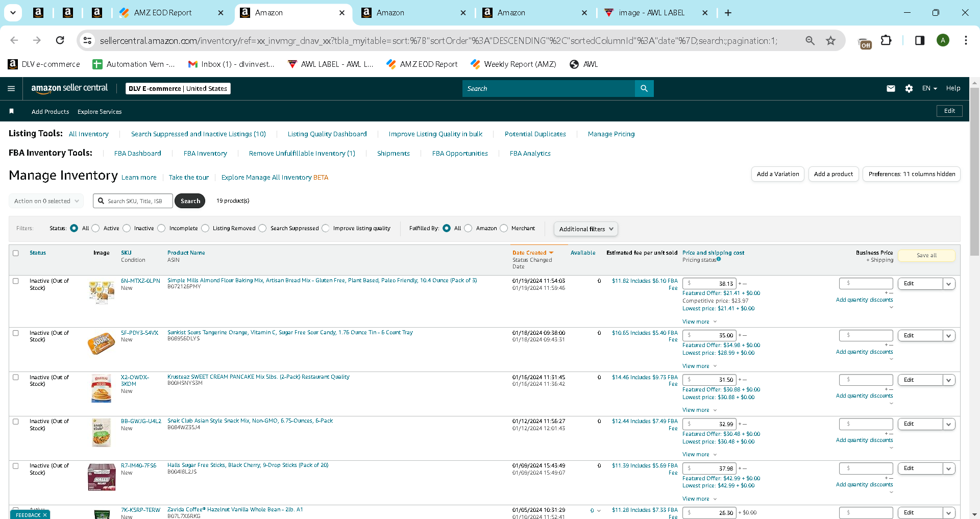The height and width of the screenshot is (519, 980).
Task: Open the Simple Mills baking mix product image
Action: point(101,292)
